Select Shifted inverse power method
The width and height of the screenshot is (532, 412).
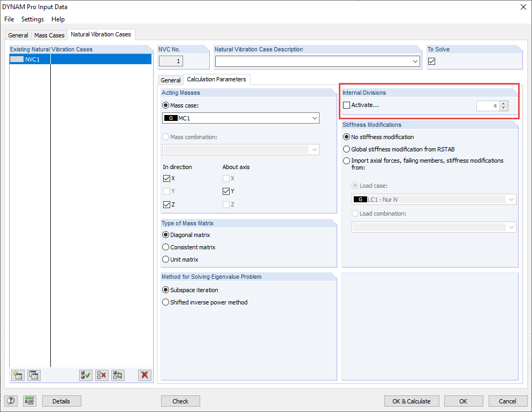[165, 302]
